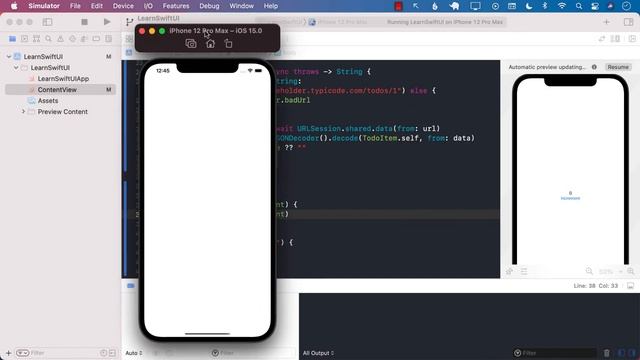Open the Edit menu
The height and width of the screenshot is (360, 640).
click(97, 6)
